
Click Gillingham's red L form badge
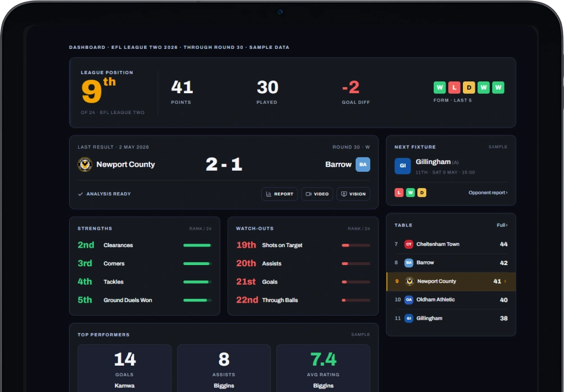(x=399, y=193)
